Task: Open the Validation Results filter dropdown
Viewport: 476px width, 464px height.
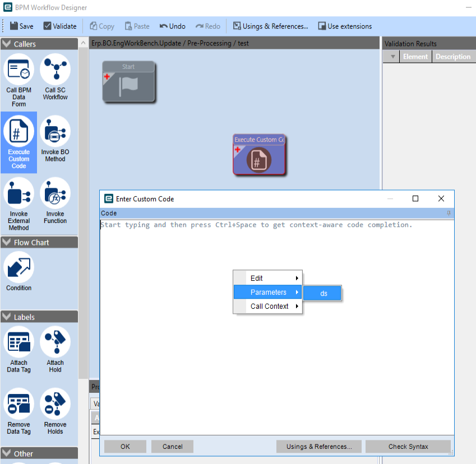Action: (392, 57)
